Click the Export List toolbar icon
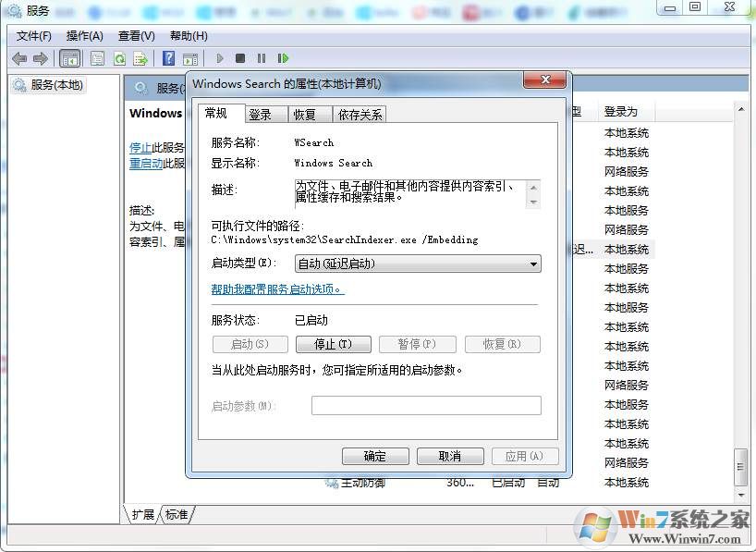Image resolution: width=756 pixels, height=552 pixels. (140, 59)
